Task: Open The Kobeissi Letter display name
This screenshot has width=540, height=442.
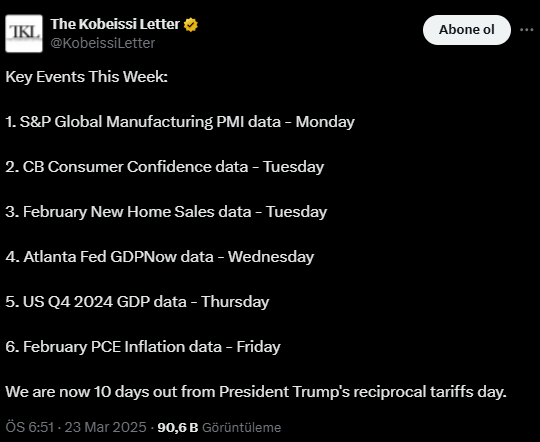Action: (115, 24)
